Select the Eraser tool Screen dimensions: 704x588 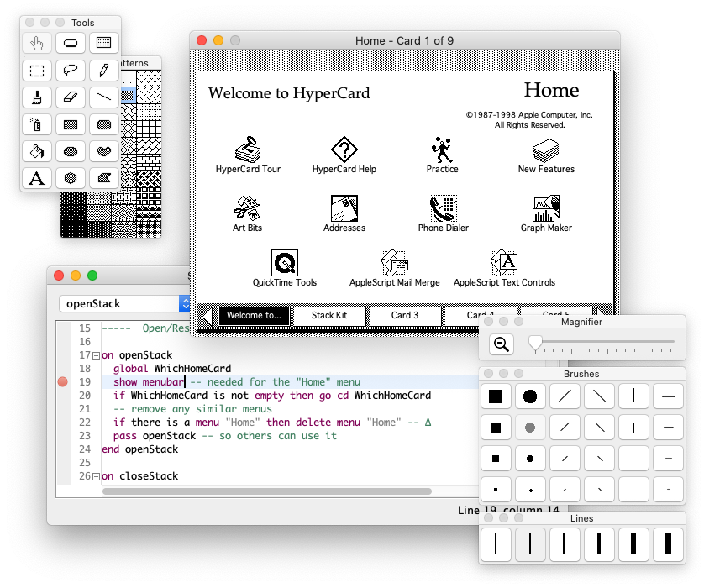pyautogui.click(x=71, y=97)
